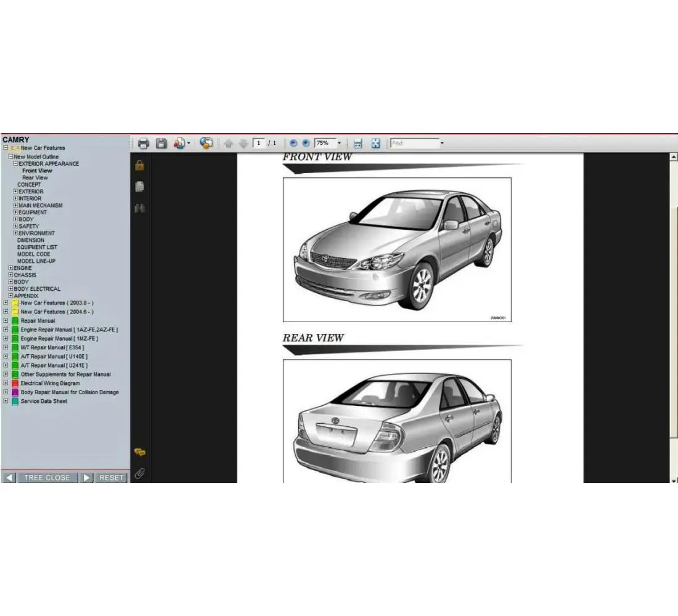
Task: Click the page number input field
Action: (x=259, y=143)
